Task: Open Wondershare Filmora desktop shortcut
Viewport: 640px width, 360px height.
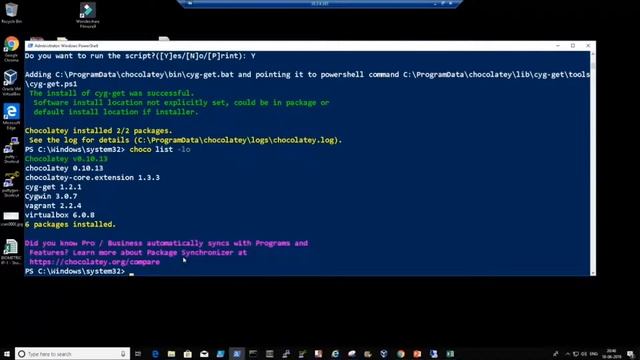Action: [88, 15]
